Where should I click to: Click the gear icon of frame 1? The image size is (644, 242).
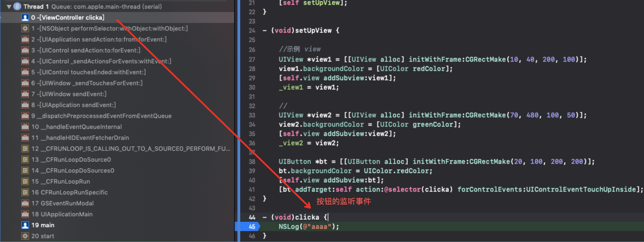[x=25, y=28]
